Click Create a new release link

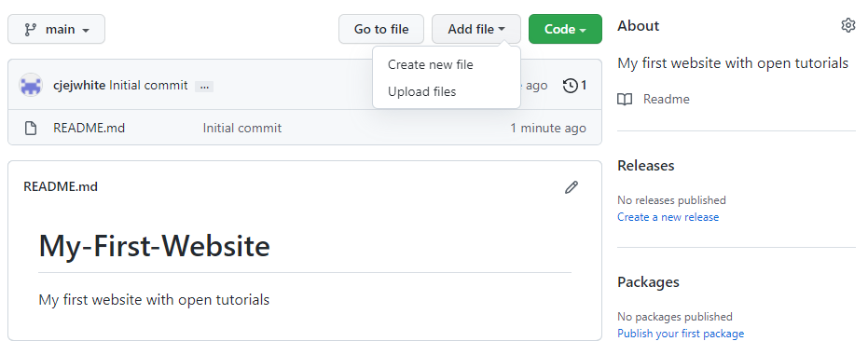(x=668, y=217)
